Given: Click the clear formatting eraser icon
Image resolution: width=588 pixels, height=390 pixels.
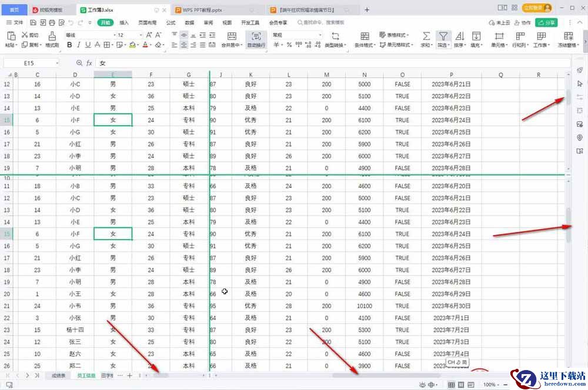Looking at the screenshot, I should (158, 45).
